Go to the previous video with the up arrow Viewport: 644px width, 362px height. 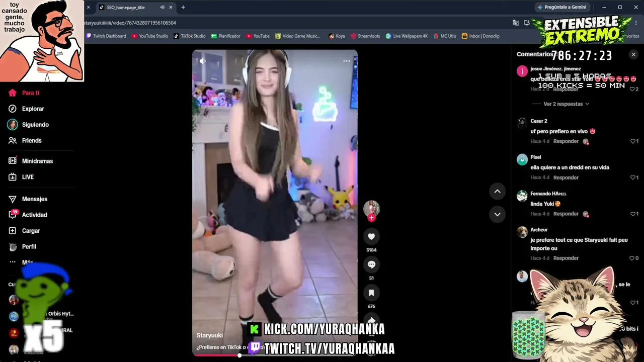tap(497, 191)
